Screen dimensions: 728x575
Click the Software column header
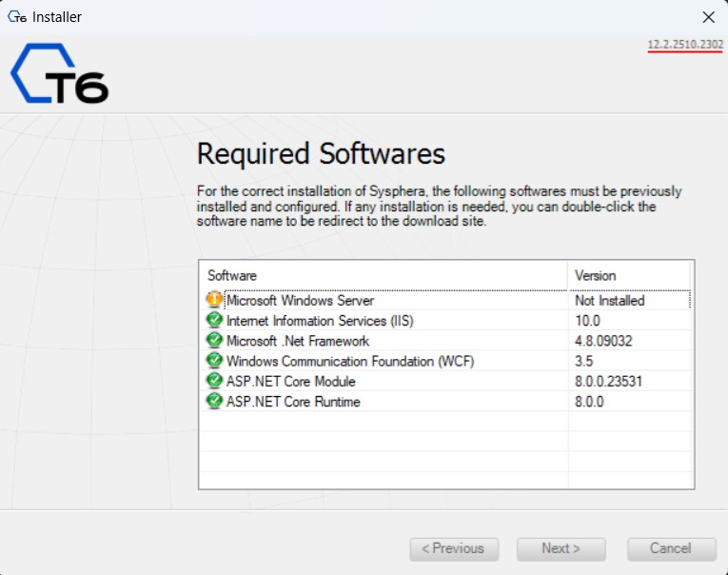(x=384, y=275)
